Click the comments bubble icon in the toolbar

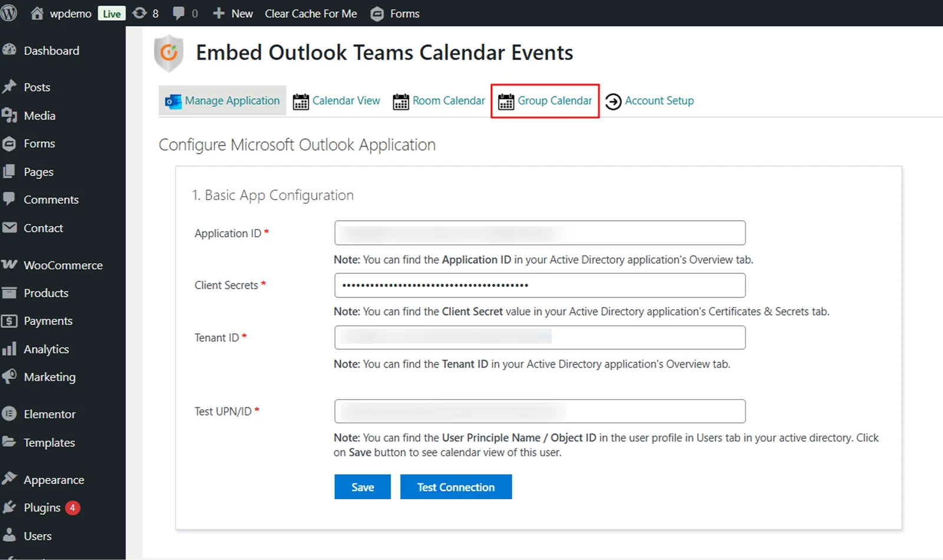click(179, 13)
